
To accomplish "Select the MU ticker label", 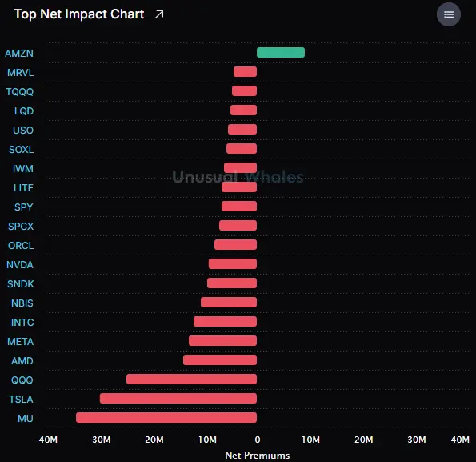I will (x=25, y=419).
